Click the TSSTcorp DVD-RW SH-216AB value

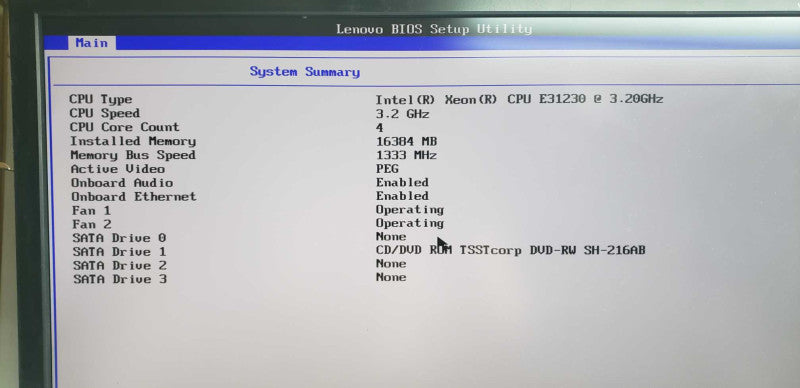pyautogui.click(x=511, y=250)
